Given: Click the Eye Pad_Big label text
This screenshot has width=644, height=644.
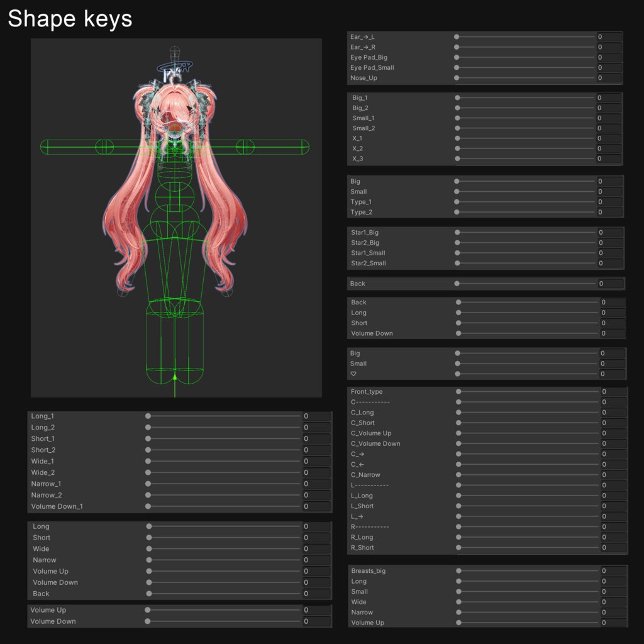Looking at the screenshot, I should coord(369,57).
